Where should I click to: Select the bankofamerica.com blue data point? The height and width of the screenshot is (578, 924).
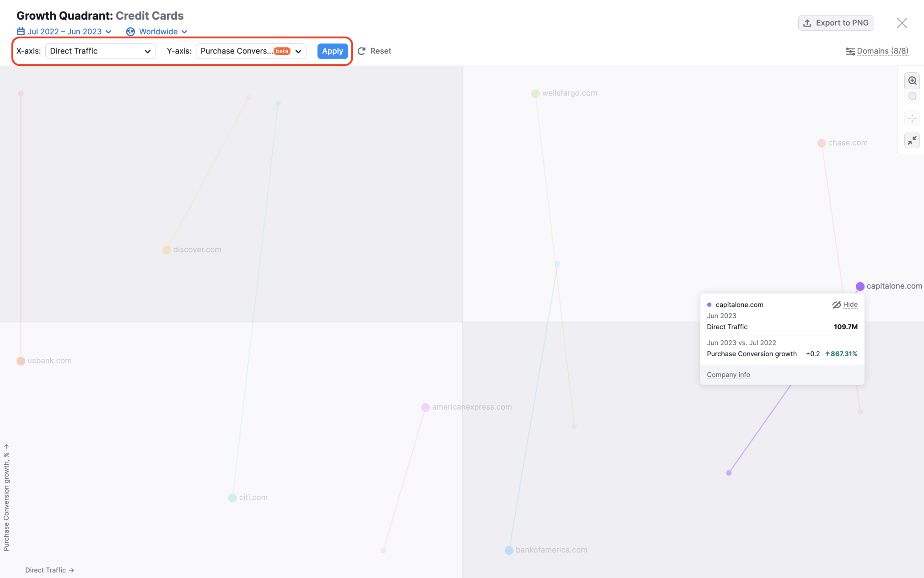click(x=509, y=550)
